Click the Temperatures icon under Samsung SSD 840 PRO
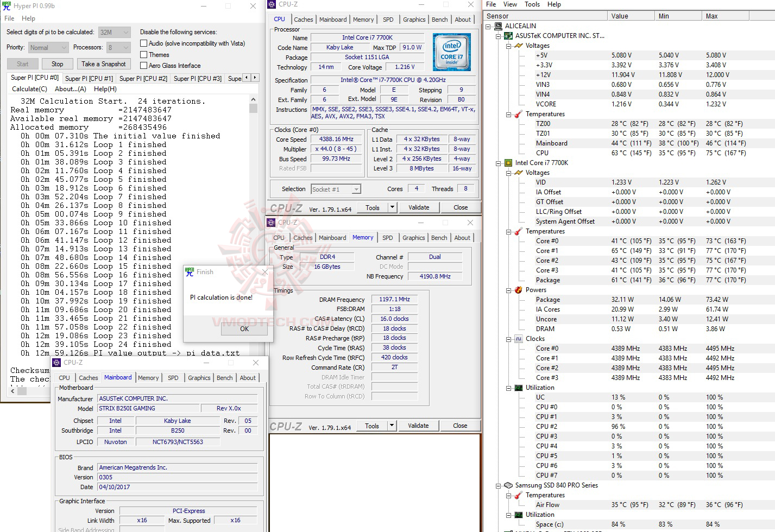 click(519, 495)
